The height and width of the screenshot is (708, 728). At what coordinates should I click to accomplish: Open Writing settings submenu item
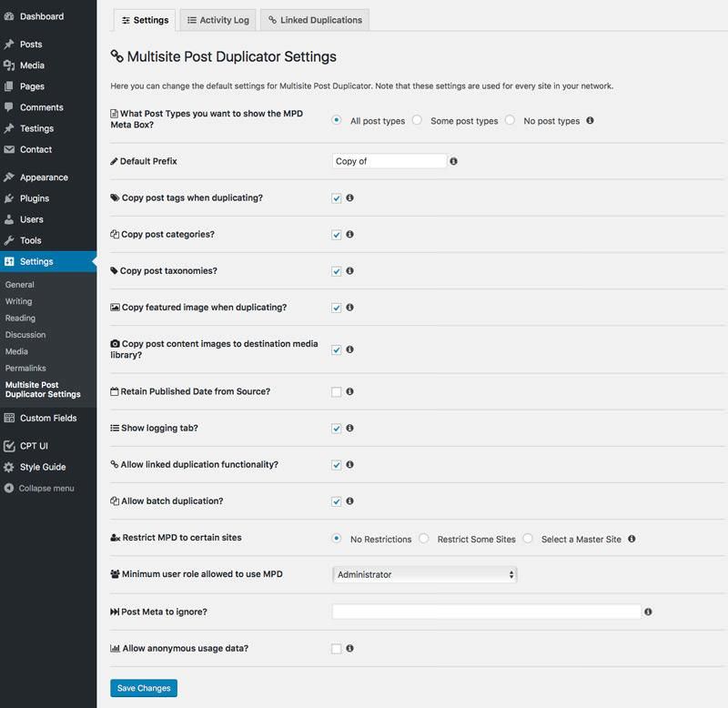click(18, 301)
